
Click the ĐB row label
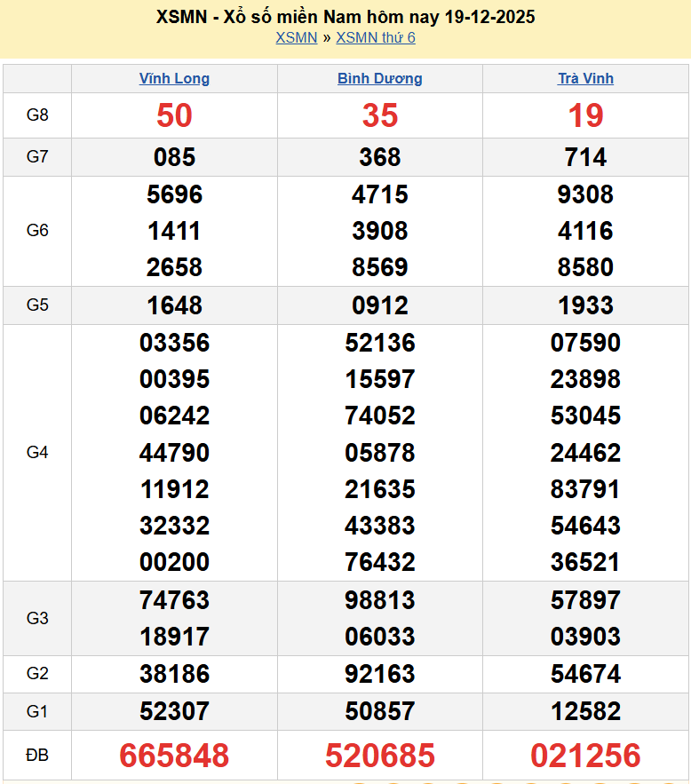pos(37,756)
